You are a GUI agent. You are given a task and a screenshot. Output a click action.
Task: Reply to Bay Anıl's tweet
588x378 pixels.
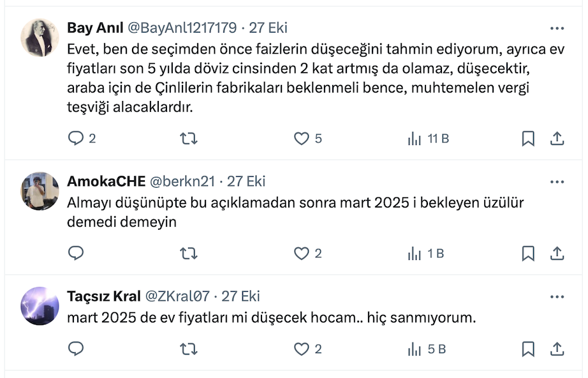click(77, 139)
